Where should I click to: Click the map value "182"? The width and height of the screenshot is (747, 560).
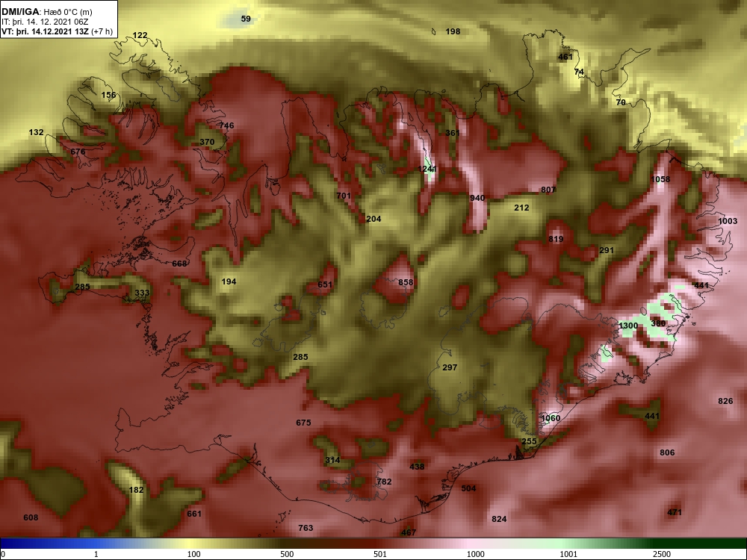tap(136, 490)
